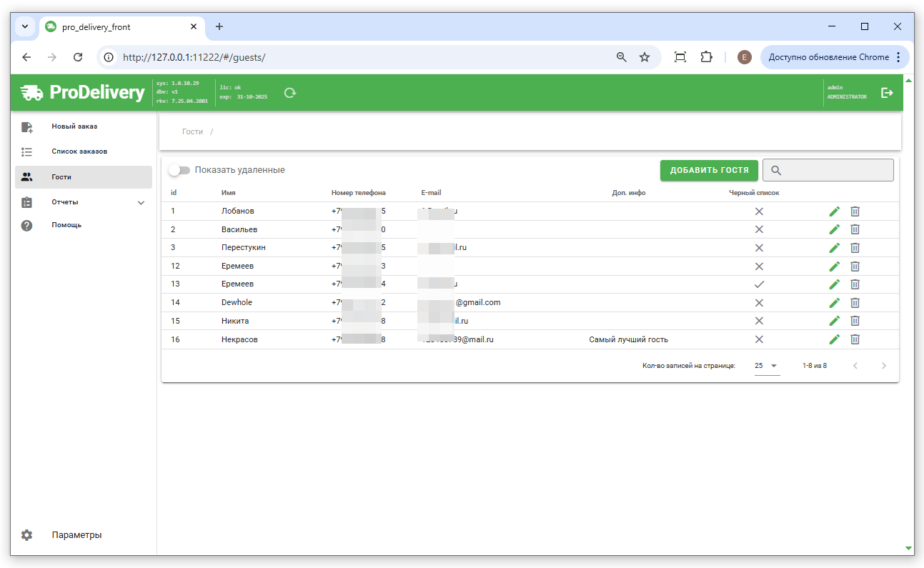This screenshot has height=568, width=924.
Task: Go to Список заказов in sidebar
Action: point(79,151)
